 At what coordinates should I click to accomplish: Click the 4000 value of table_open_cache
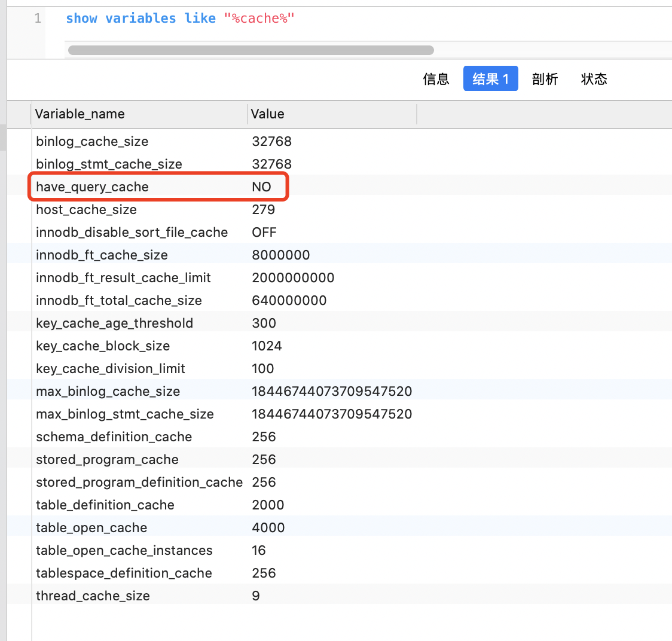268,528
